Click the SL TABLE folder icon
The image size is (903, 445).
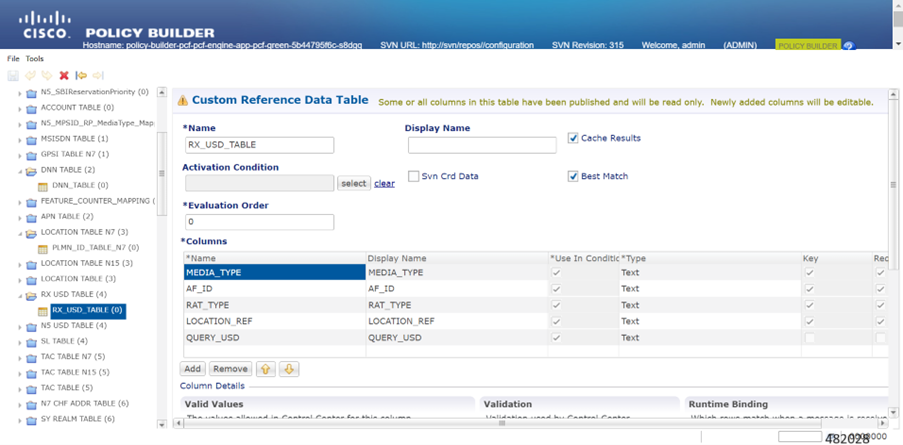click(32, 341)
